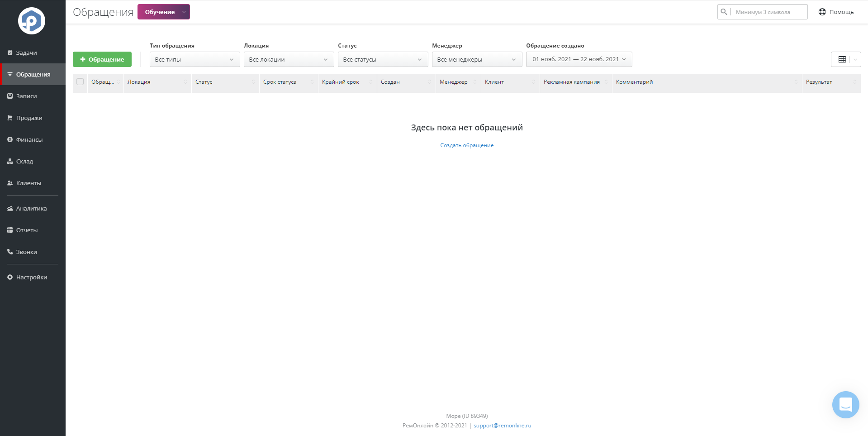Click the Помощь lifebuoy icon
Viewport: 868px width, 436px height.
tap(822, 12)
